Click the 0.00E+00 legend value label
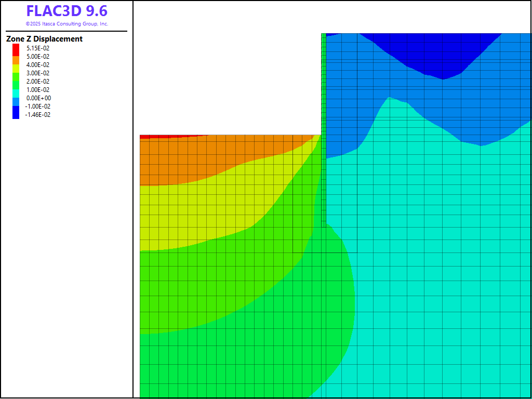 pyautogui.click(x=39, y=98)
